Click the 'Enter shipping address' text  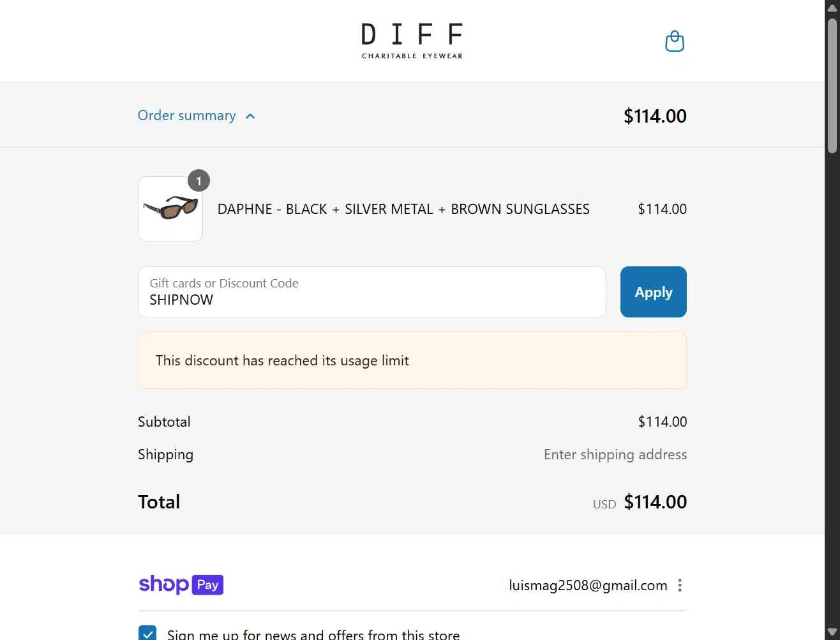(x=615, y=454)
